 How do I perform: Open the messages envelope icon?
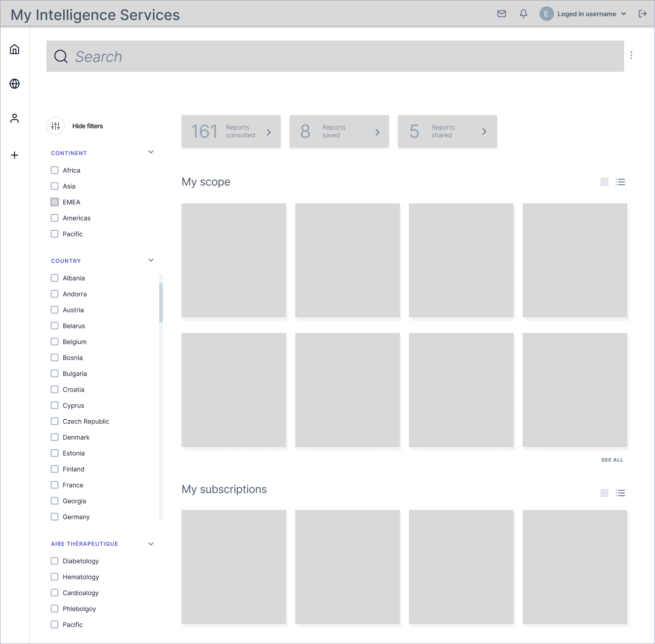pos(502,14)
